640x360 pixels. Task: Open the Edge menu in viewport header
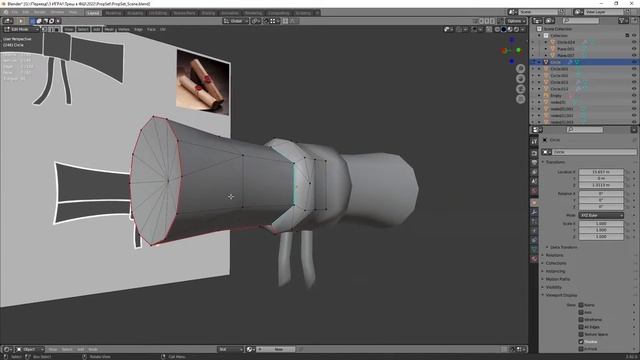tap(138, 29)
